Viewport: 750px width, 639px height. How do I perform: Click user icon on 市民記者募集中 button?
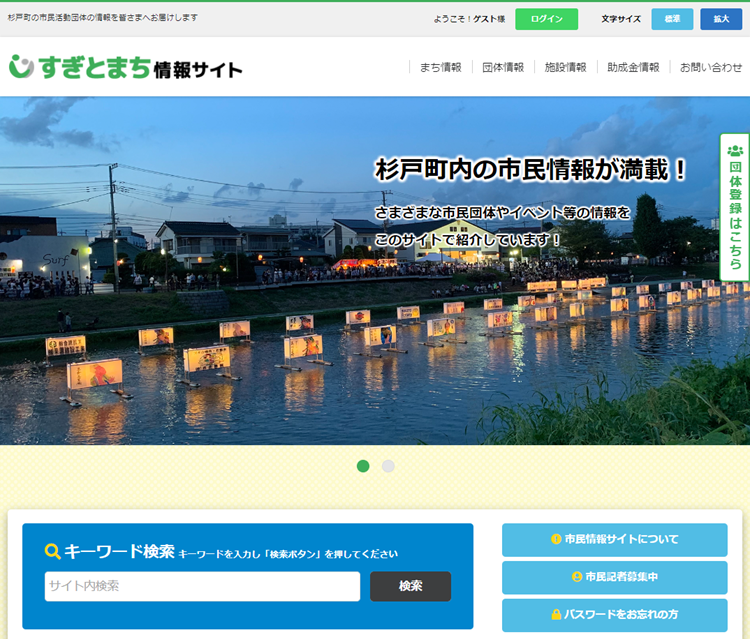click(576, 577)
